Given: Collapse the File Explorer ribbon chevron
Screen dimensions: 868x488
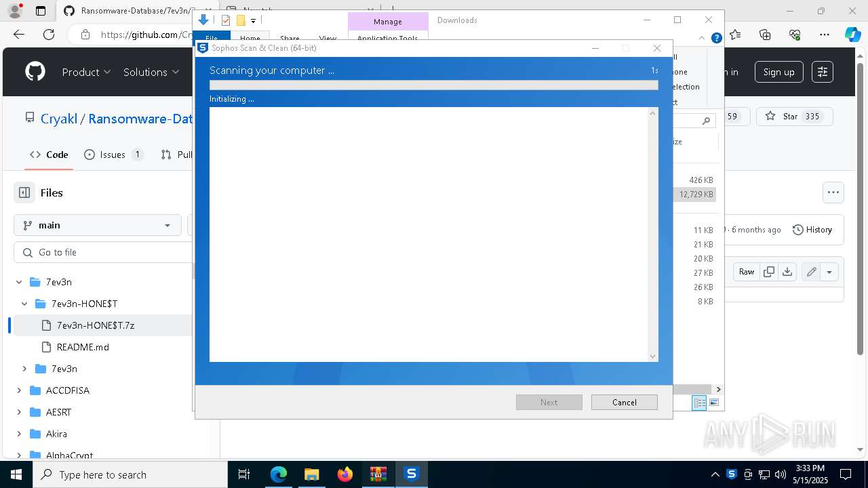Looking at the screenshot, I should point(703,38).
